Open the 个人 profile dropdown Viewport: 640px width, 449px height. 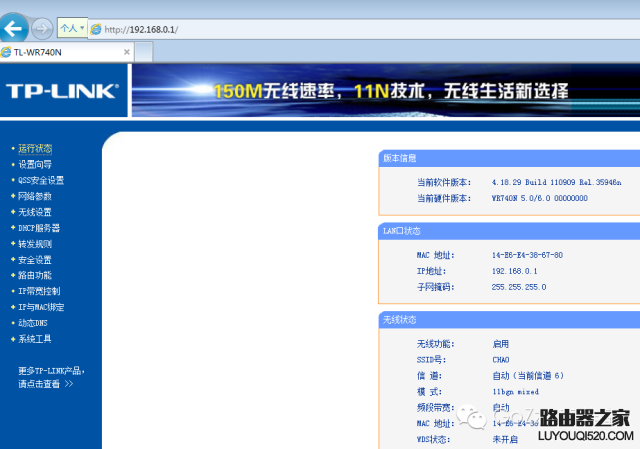click(72, 28)
